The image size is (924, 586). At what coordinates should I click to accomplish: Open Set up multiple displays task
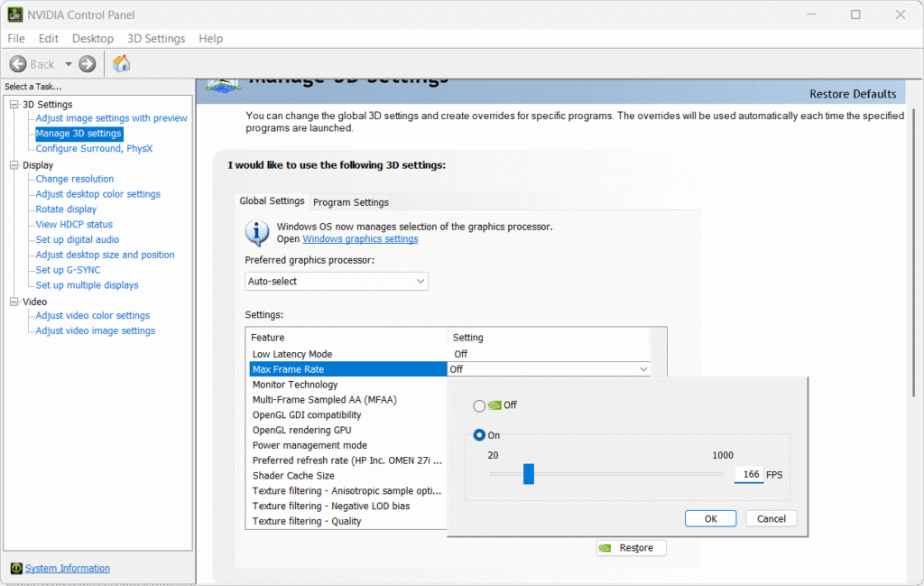[x=87, y=285]
